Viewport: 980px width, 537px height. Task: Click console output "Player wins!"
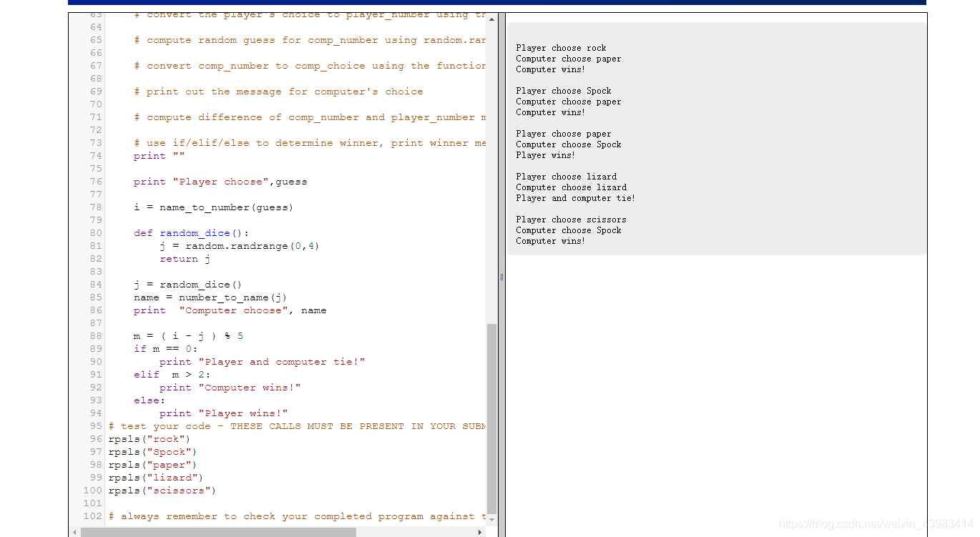[x=546, y=155]
